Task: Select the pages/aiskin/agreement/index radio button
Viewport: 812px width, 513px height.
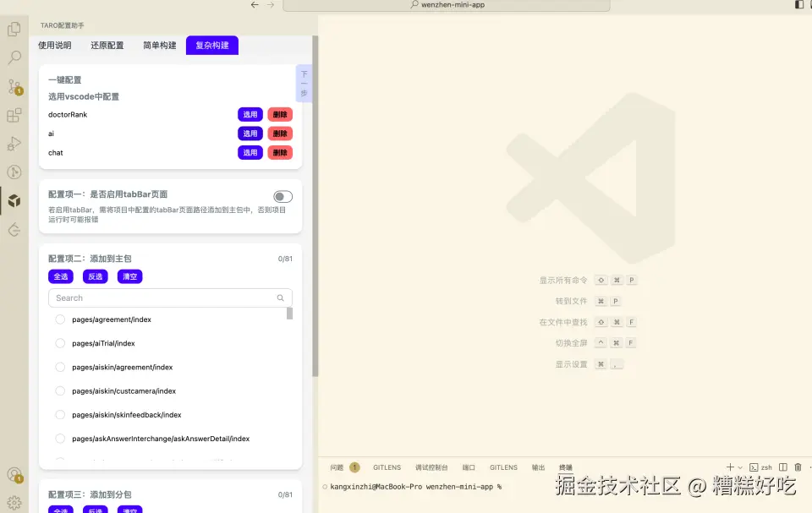Action: 60,367
